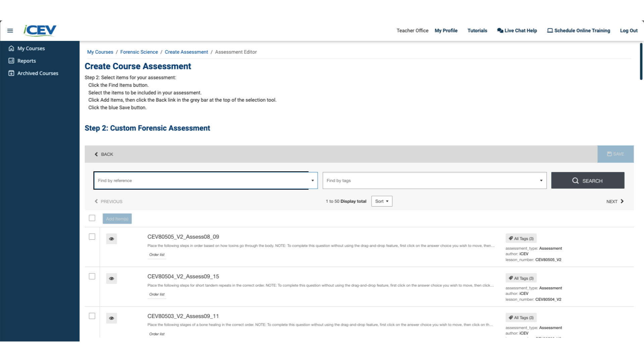Select Archived Courses in the sidebar
644x362 pixels.
(x=38, y=73)
